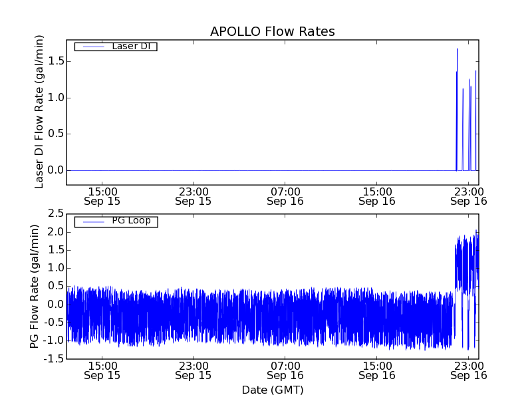Click the "Laser DI Flow Rate (gal/min)" axis label
This screenshot has height=399, width=532.
(x=39, y=112)
